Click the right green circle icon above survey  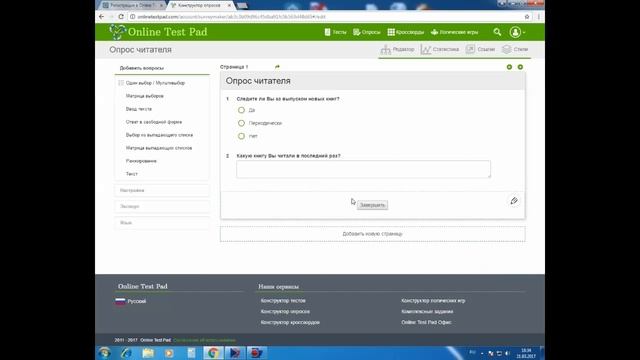pyautogui.click(x=520, y=67)
